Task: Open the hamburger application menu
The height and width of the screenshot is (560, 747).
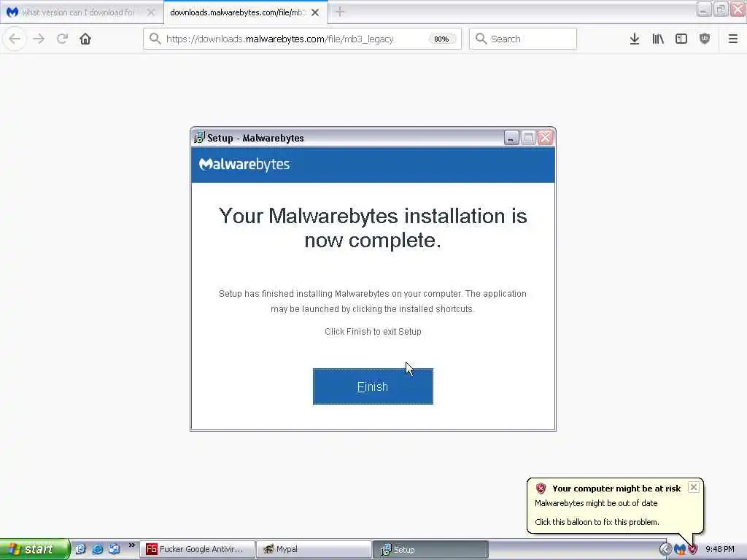Action: [732, 39]
